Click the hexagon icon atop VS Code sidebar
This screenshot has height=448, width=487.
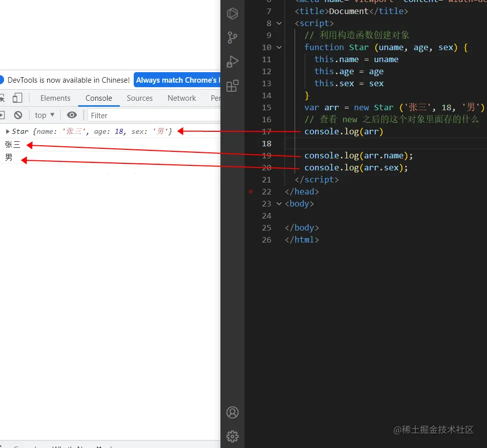tap(232, 14)
